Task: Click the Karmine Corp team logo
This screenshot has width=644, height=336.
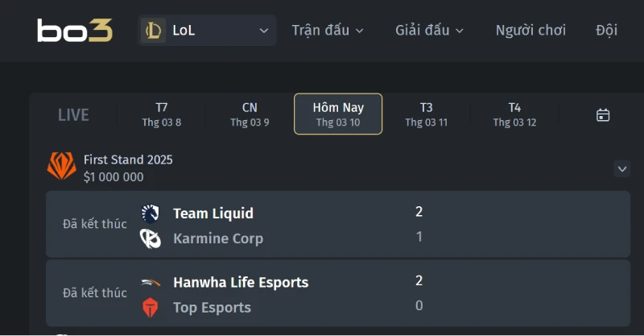Action: pos(151,238)
